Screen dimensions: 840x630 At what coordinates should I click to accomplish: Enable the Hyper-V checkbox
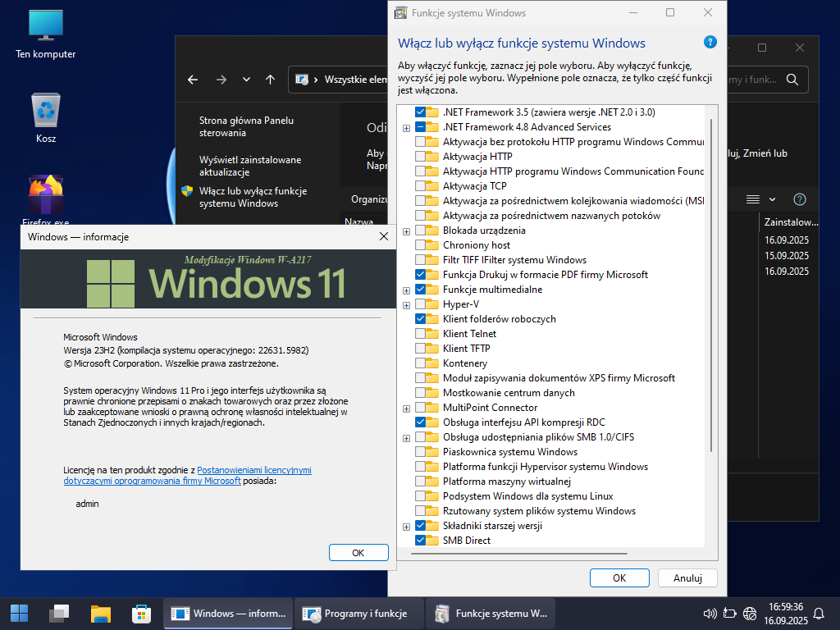click(421, 304)
